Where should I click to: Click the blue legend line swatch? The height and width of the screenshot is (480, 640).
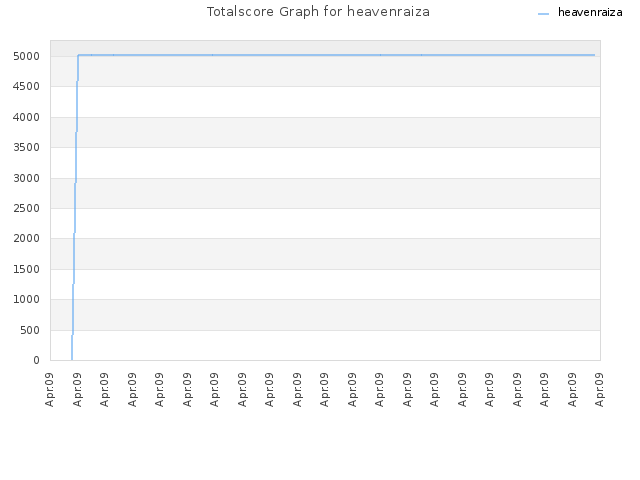tap(543, 14)
